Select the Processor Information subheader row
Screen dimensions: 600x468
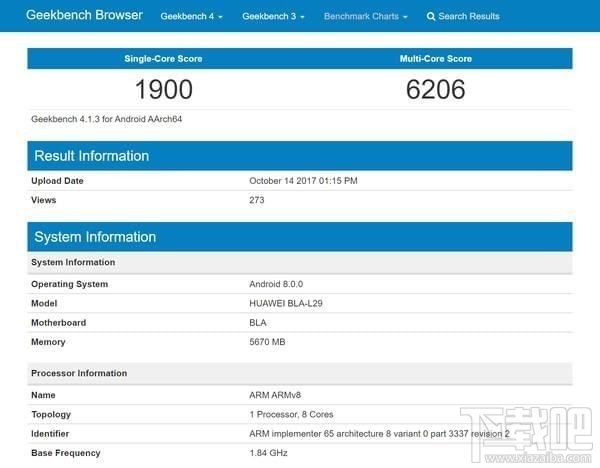tap(300, 373)
